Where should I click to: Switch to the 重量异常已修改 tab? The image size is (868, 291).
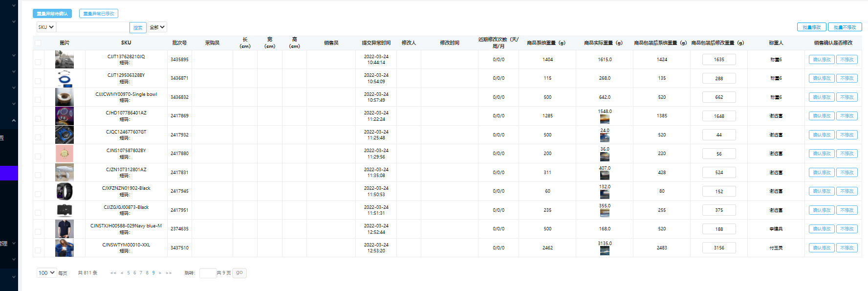pyautogui.click(x=99, y=14)
